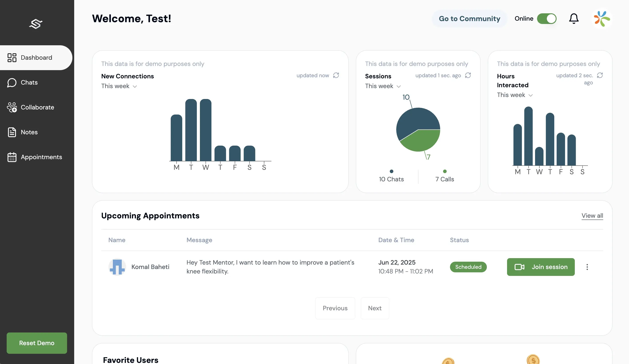Image resolution: width=629 pixels, height=364 pixels.
Task: Click the Reset Demo button
Action: (37, 343)
